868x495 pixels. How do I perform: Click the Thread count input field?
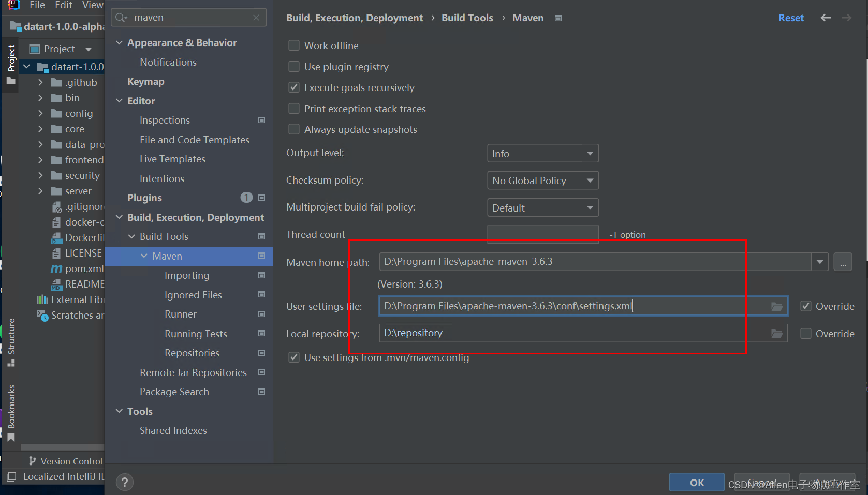click(x=543, y=234)
